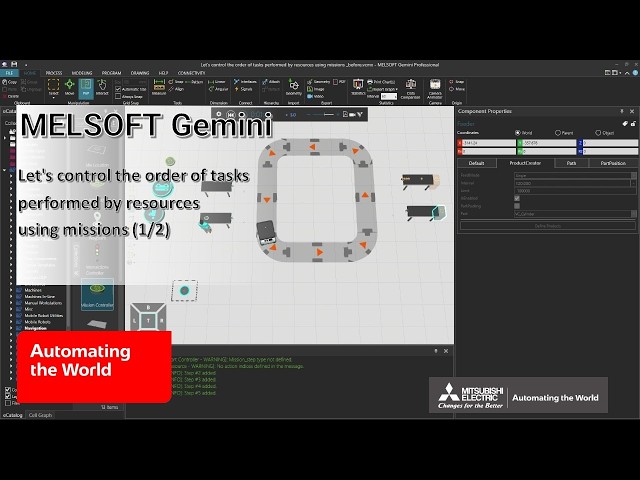640x480 pixels.
Task: Click the Origin Snap tool
Action: click(x=457, y=82)
